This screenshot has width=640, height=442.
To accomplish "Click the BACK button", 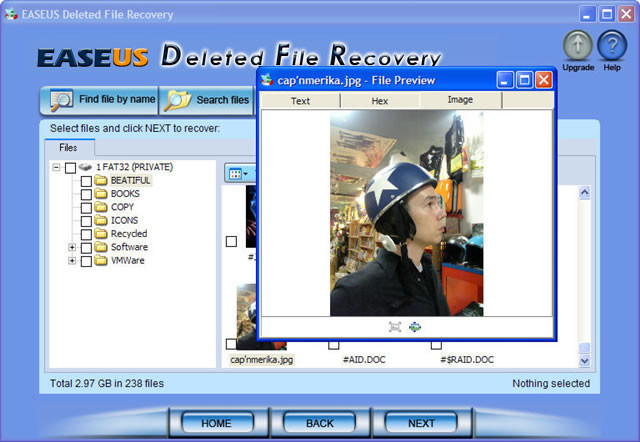I will pyautogui.click(x=320, y=423).
